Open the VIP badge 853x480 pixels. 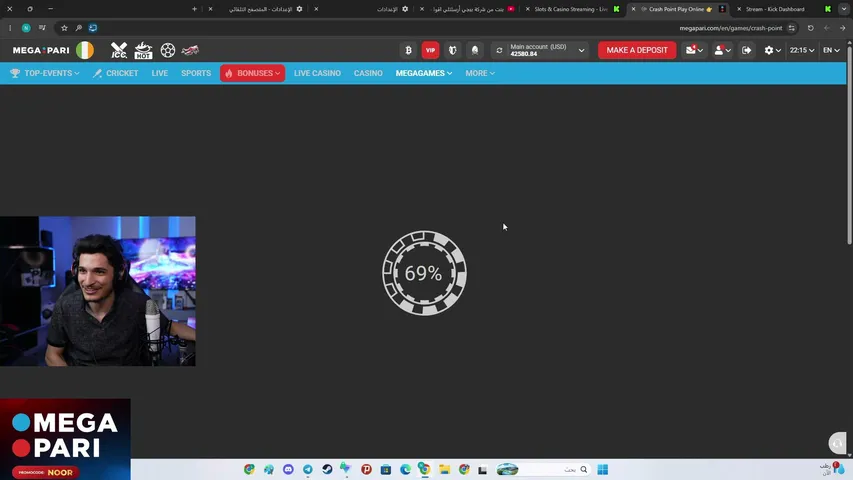(430, 50)
